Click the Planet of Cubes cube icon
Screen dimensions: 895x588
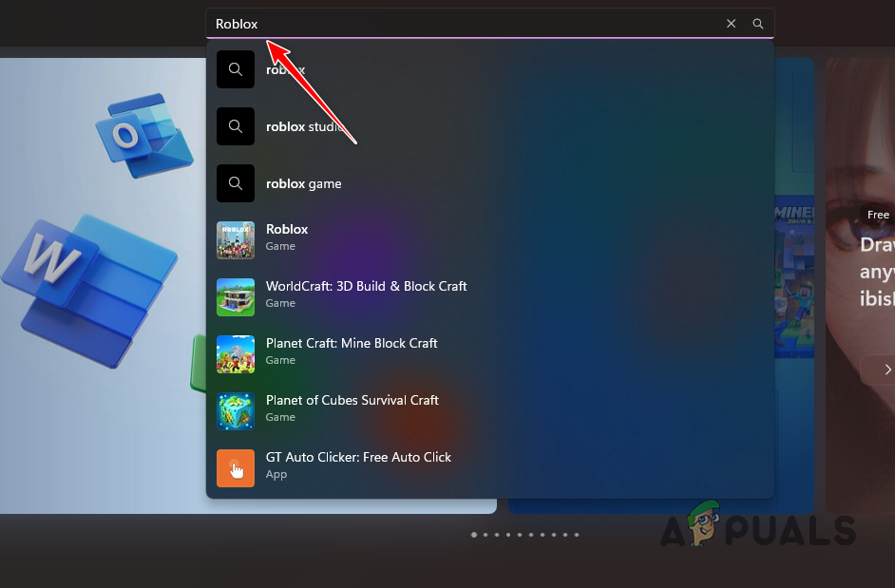[x=236, y=411]
